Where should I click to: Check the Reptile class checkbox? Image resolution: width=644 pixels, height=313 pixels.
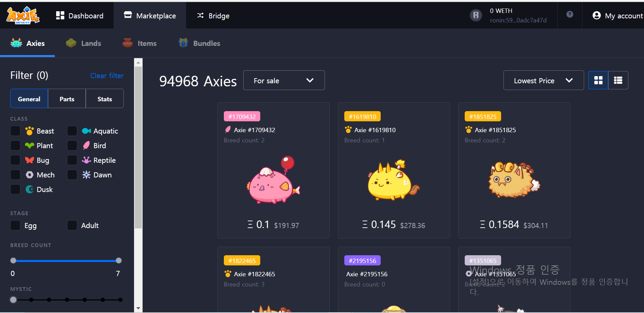(x=72, y=160)
